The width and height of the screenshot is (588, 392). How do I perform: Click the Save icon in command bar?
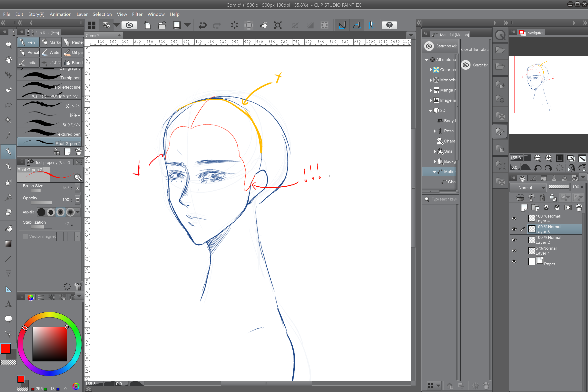(x=177, y=25)
